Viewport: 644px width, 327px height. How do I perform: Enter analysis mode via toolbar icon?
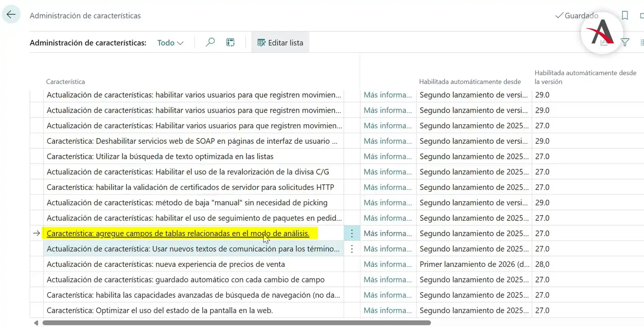(230, 42)
